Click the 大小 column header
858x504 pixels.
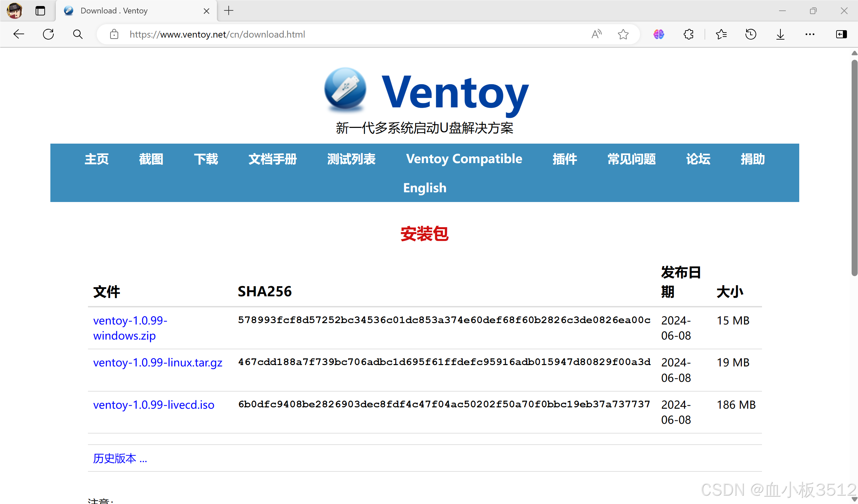click(x=730, y=292)
